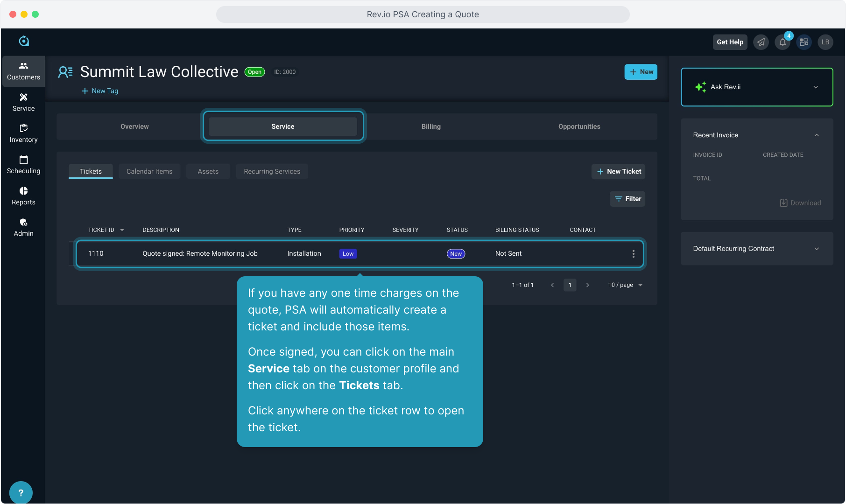Click the New Ticket button
The image size is (846, 504).
point(618,171)
